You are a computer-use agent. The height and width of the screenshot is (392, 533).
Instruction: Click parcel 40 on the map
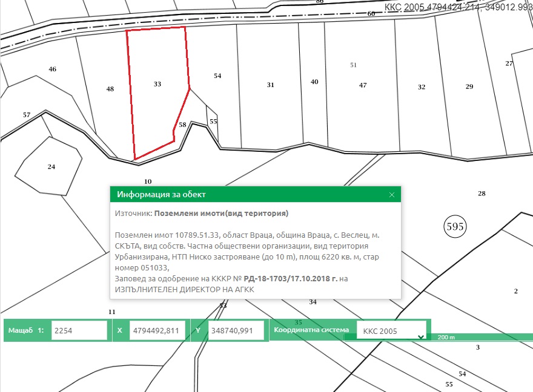(x=314, y=82)
